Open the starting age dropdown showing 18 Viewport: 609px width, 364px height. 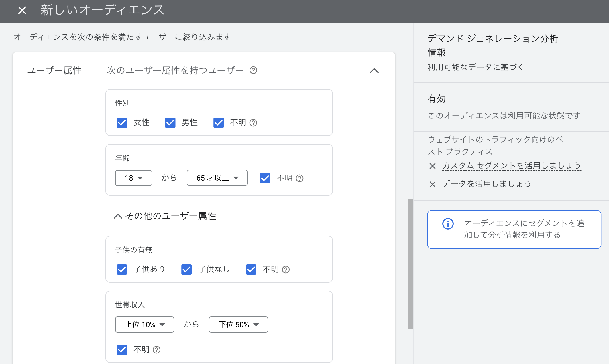point(133,178)
